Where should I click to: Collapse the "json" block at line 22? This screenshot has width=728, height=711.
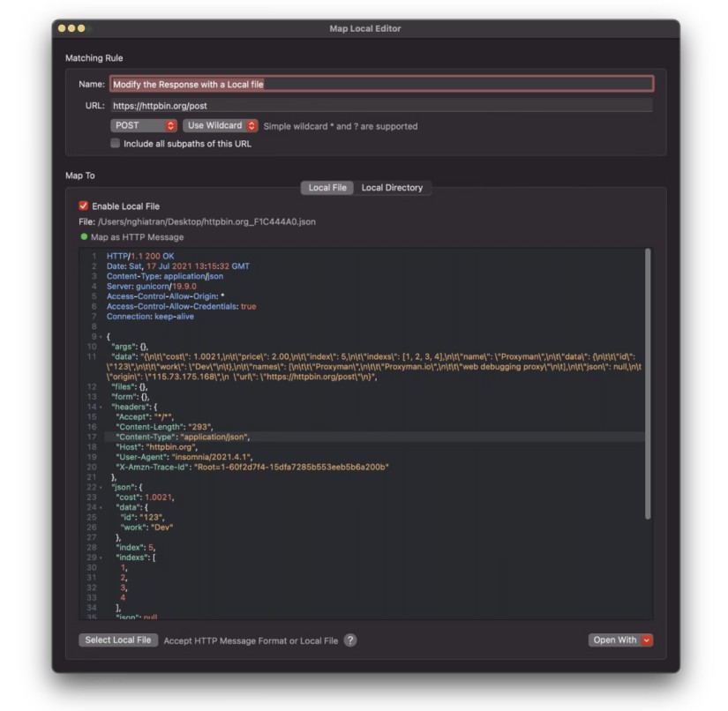[x=101, y=487]
